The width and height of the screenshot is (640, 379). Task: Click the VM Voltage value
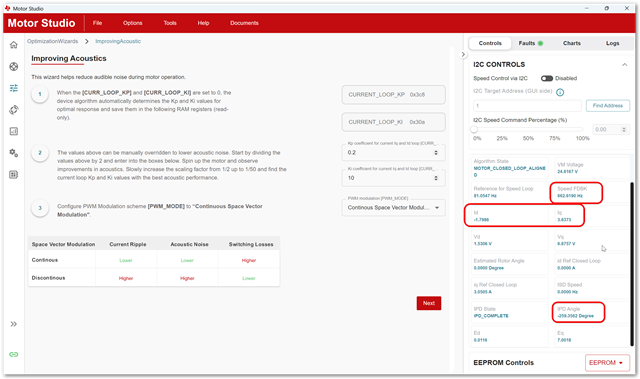coord(568,172)
